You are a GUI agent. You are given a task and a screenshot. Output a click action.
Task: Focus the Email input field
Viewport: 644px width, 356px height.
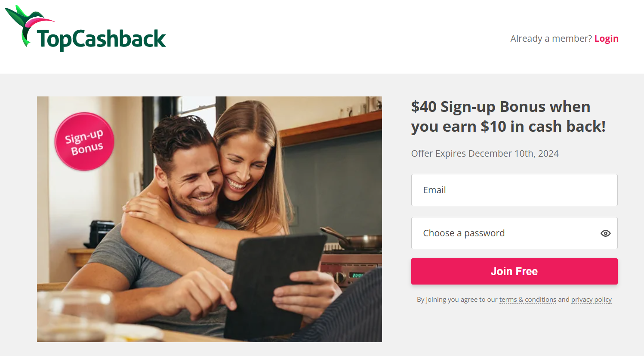pos(514,190)
